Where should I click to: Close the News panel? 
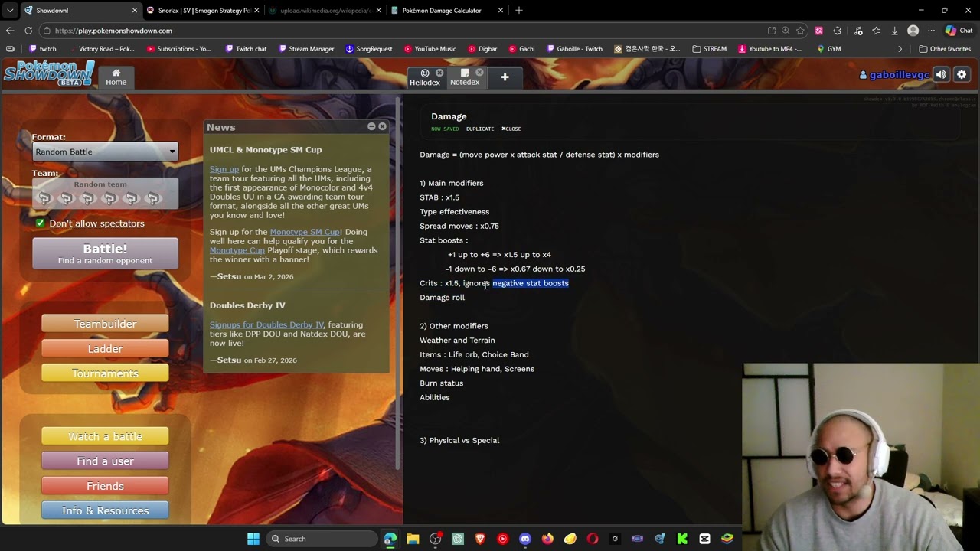[382, 126]
